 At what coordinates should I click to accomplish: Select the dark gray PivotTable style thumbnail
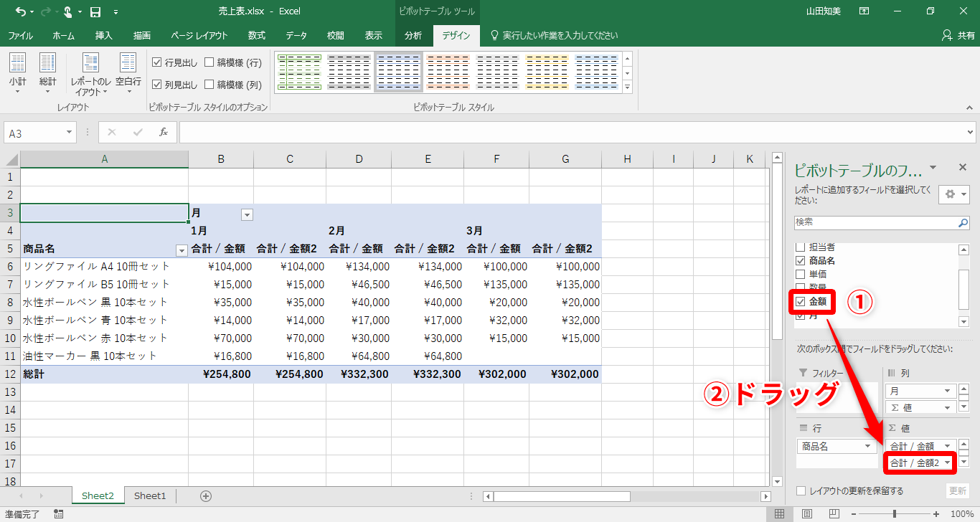click(x=349, y=72)
